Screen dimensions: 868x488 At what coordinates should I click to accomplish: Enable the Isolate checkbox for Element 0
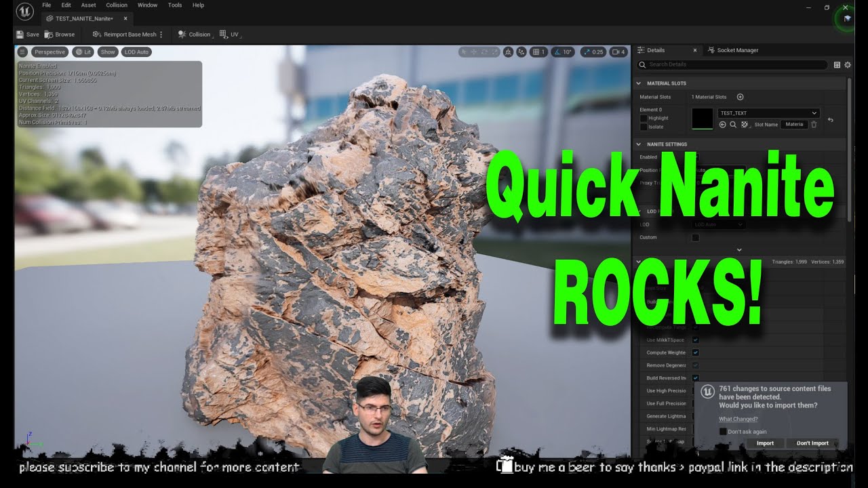(644, 127)
